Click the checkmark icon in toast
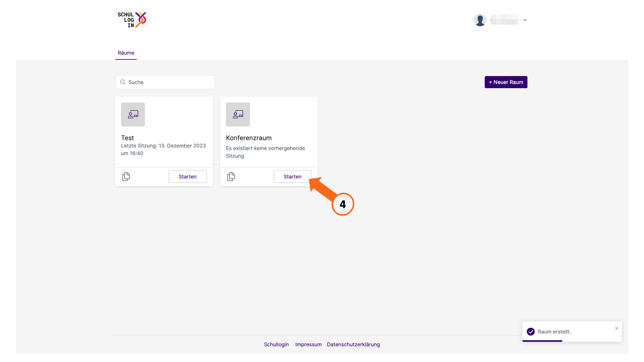644x362 pixels. (x=531, y=331)
